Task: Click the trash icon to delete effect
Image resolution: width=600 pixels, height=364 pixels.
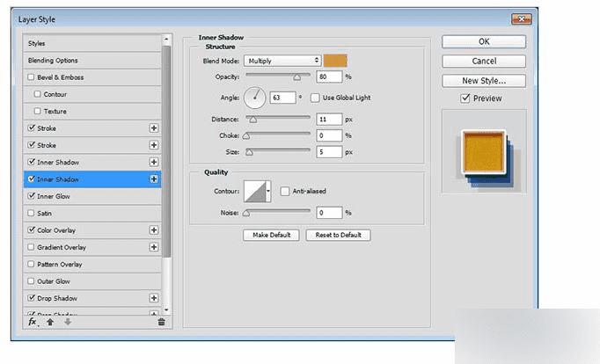Action: (162, 322)
